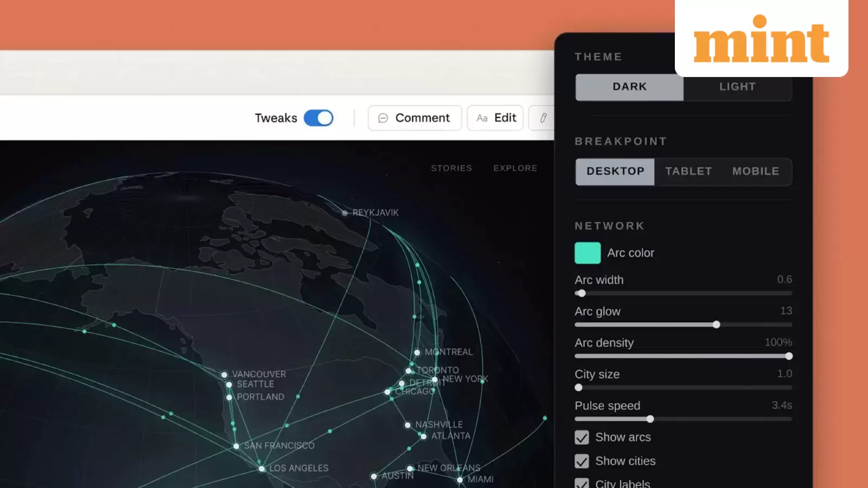This screenshot has height=488, width=868.
Task: Click the NEW YORK city marker on the globe
Action: 434,381
